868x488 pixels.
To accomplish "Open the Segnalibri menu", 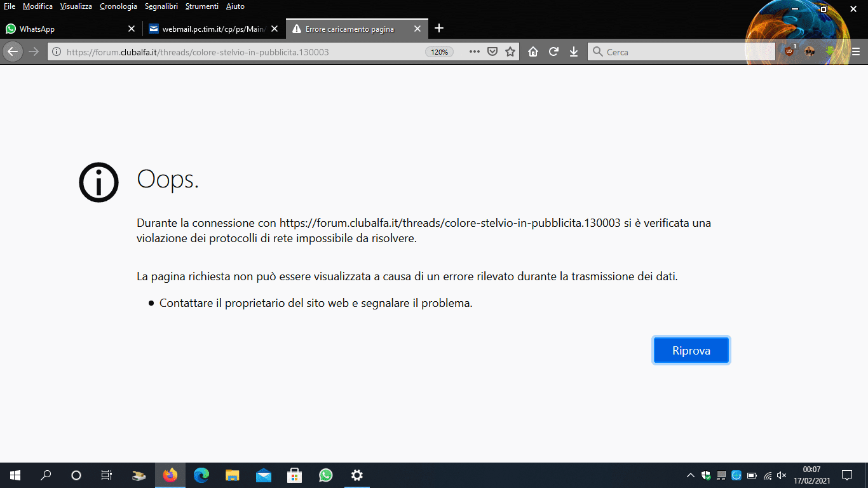I will pos(161,6).
